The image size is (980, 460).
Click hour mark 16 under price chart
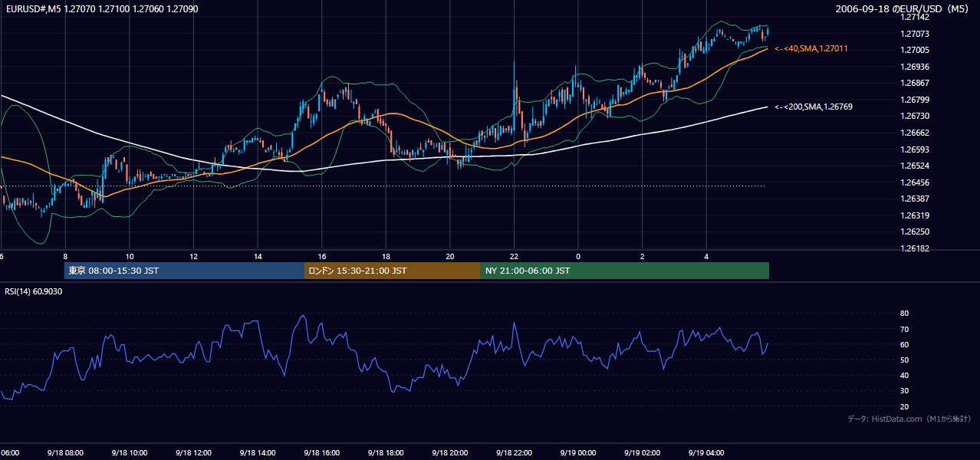(322, 256)
